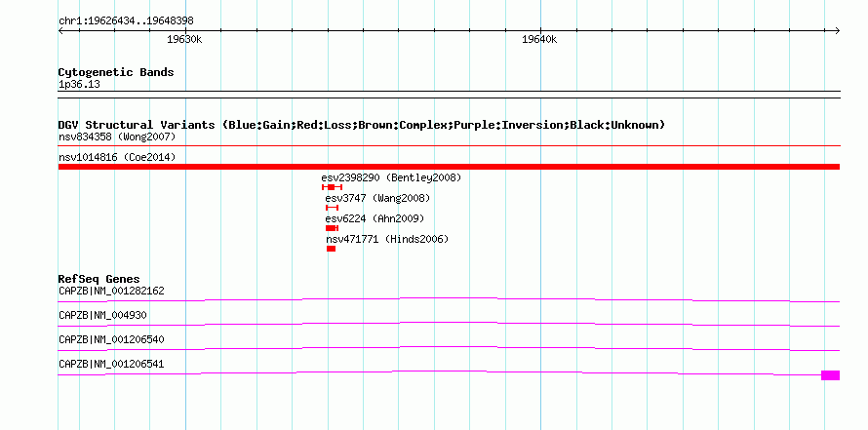Click the esv3747 red bracket glyph

tap(332, 208)
